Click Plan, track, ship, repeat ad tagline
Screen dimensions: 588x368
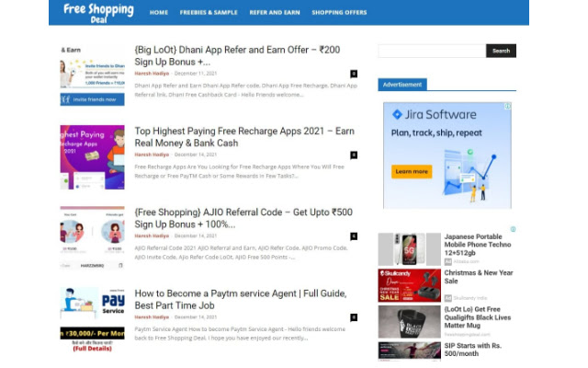click(x=436, y=132)
